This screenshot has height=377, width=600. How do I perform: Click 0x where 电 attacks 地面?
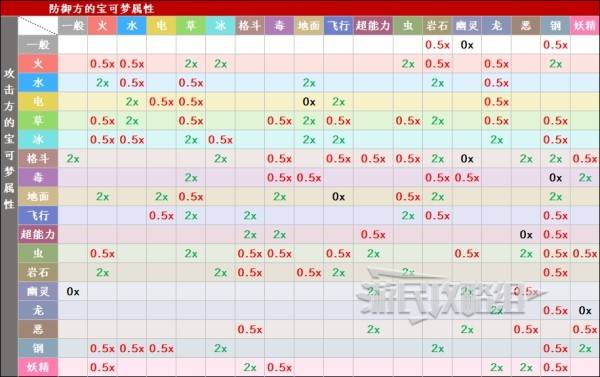coord(309,102)
